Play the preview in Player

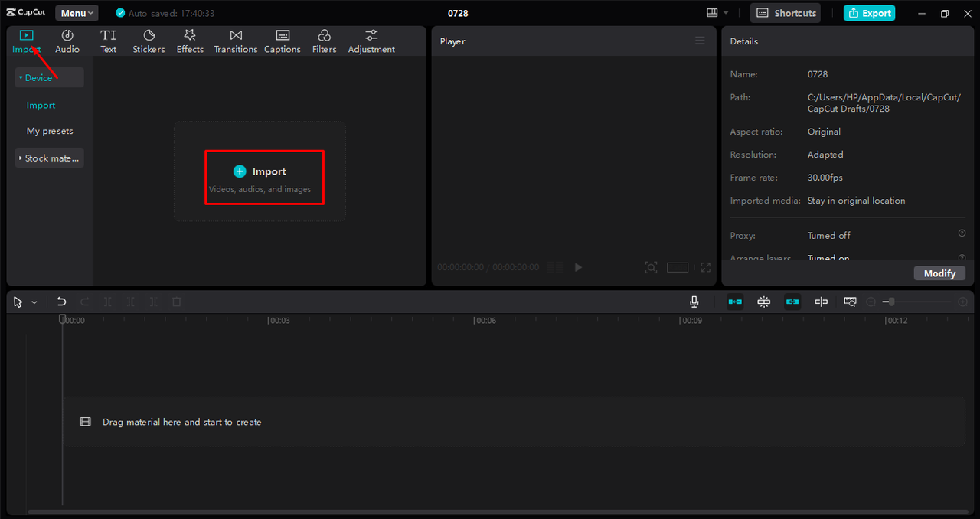(x=579, y=267)
